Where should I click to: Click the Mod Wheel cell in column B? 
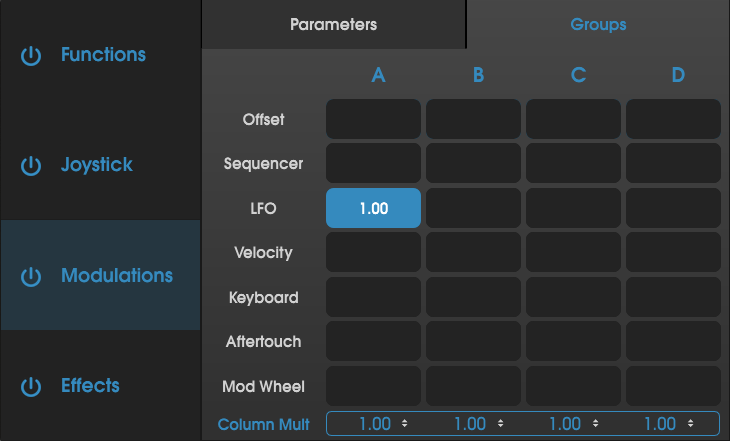tap(473, 386)
